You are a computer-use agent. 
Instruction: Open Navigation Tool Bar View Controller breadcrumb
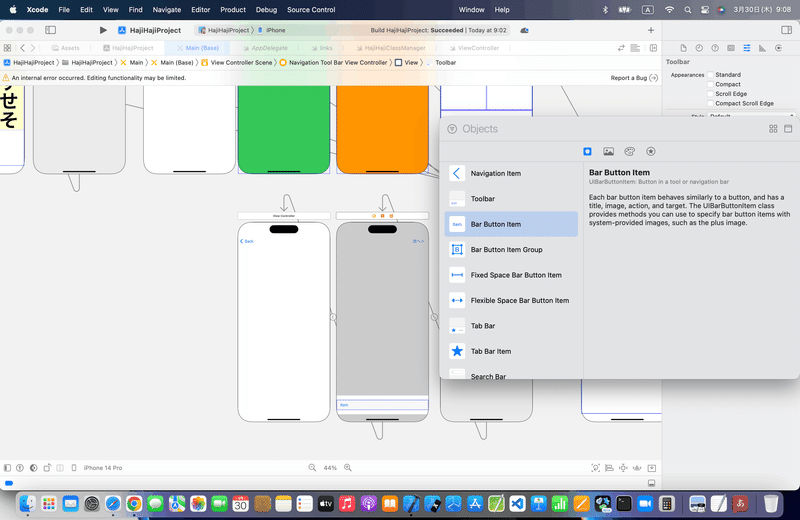[334, 62]
